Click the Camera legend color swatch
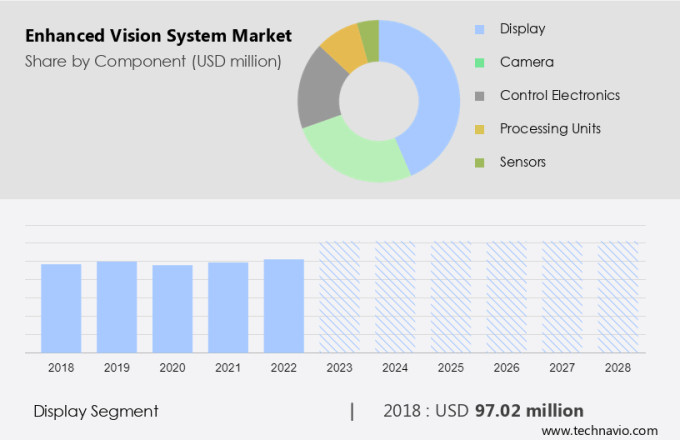This screenshot has height=440, width=680. (481, 62)
